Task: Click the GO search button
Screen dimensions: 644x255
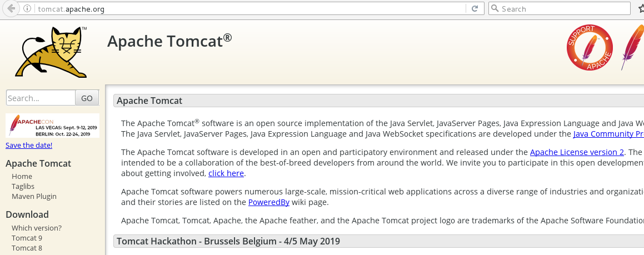Action: (87, 98)
